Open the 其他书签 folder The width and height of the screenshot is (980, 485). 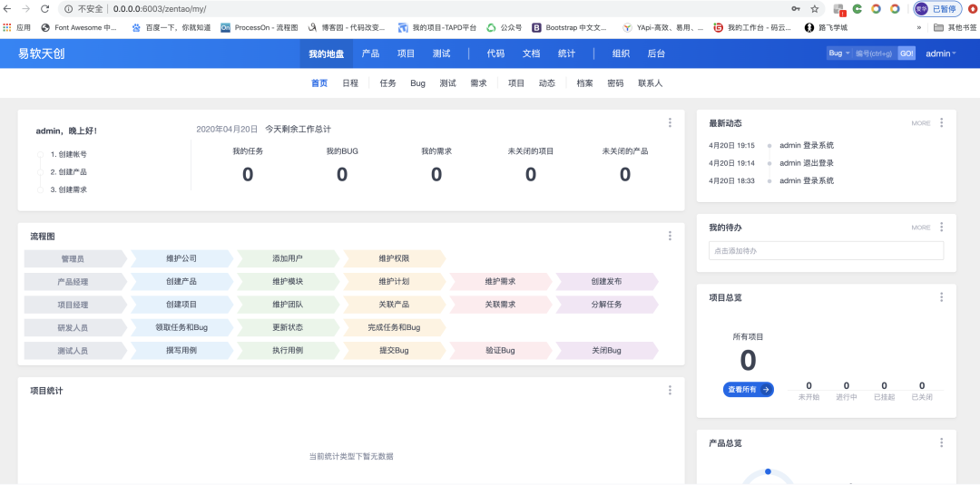point(955,27)
